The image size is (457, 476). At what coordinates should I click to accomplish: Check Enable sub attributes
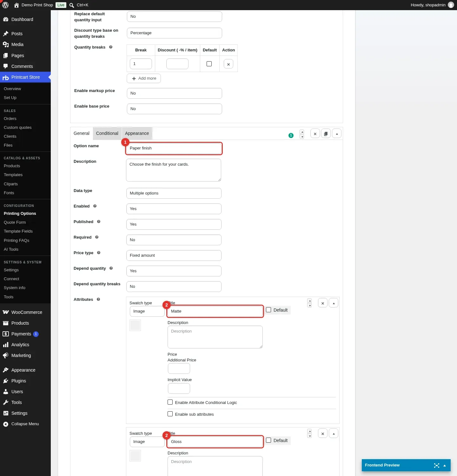point(170,414)
